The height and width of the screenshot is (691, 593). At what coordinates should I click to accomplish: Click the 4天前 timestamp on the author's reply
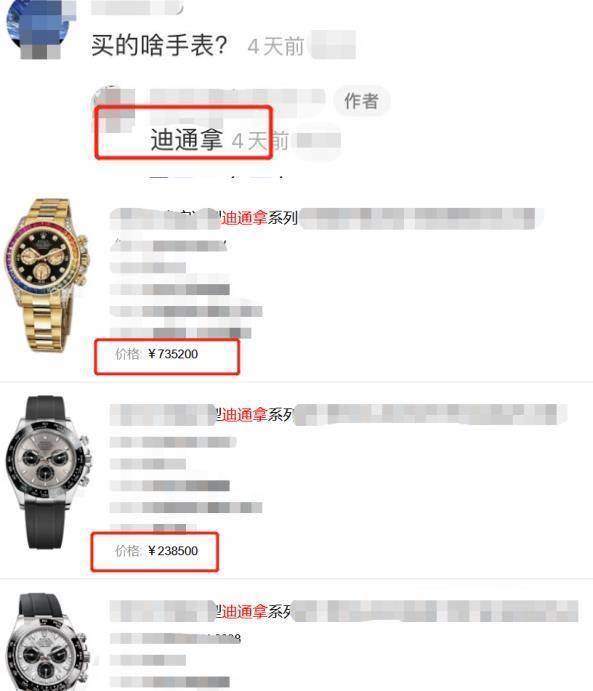pyautogui.click(x=260, y=141)
